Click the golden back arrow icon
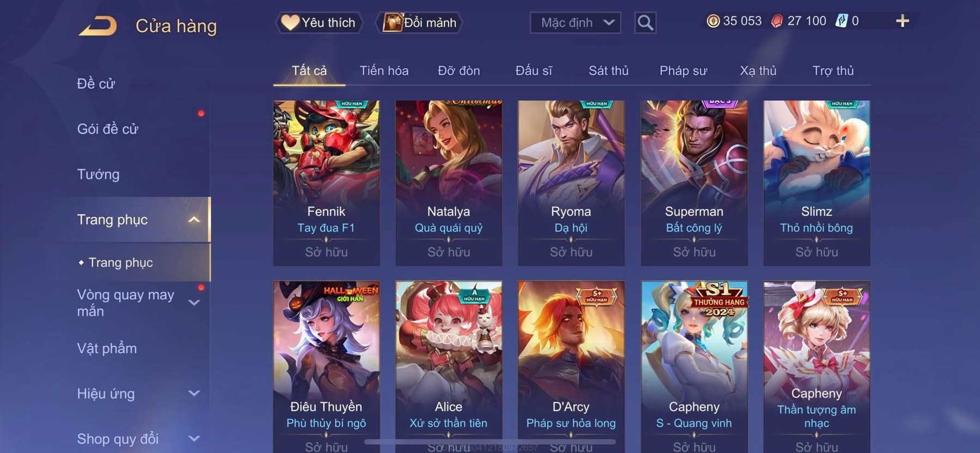 [98, 26]
